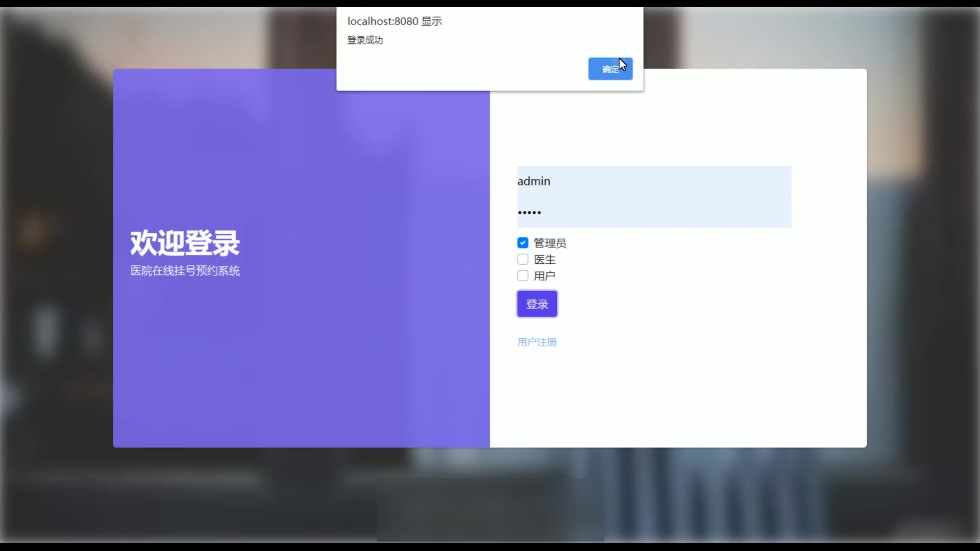Enable the 用户 role checkbox
The image size is (980, 551).
coord(523,275)
